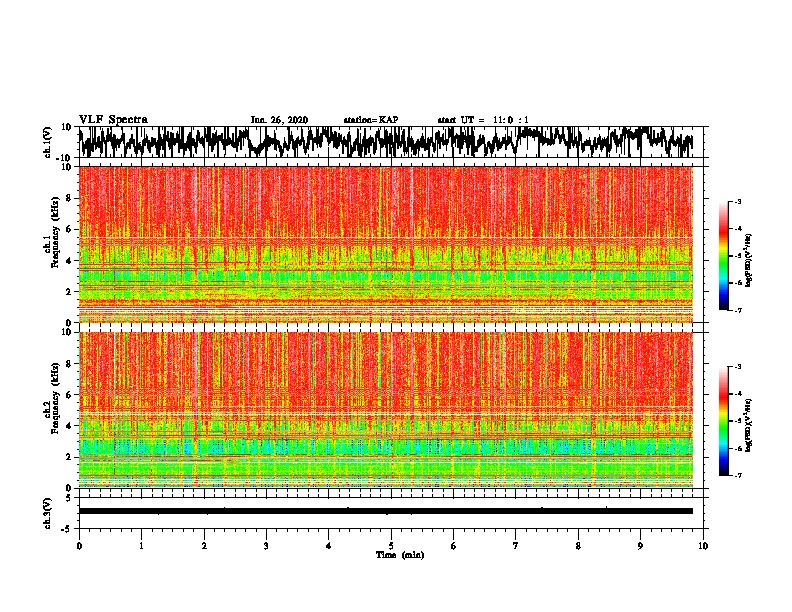This screenshot has width=792, height=612.
Task: Click inside the ch.1 voltage waveform trace
Action: (x=386, y=142)
